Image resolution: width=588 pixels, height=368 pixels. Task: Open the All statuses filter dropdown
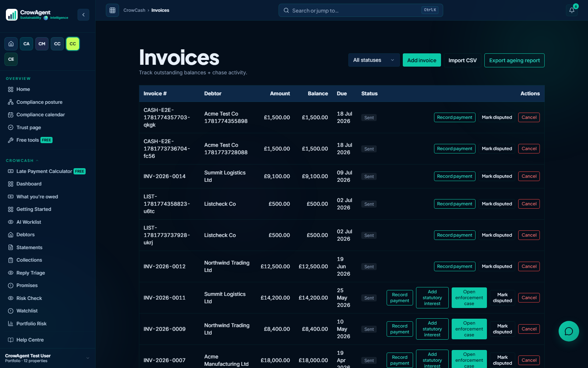point(374,60)
